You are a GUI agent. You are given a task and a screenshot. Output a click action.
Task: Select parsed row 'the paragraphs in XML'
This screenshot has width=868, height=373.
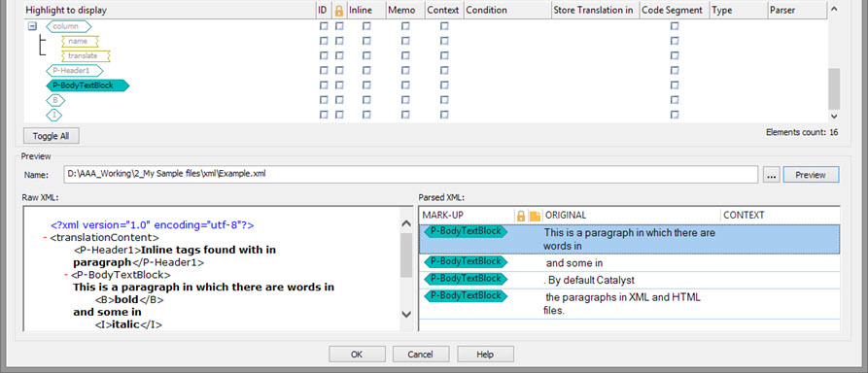click(x=630, y=304)
